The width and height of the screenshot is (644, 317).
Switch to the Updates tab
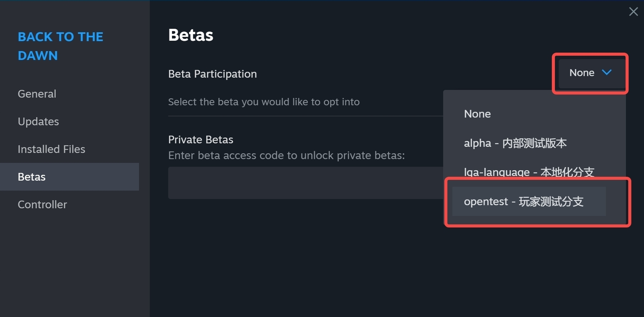pos(38,121)
